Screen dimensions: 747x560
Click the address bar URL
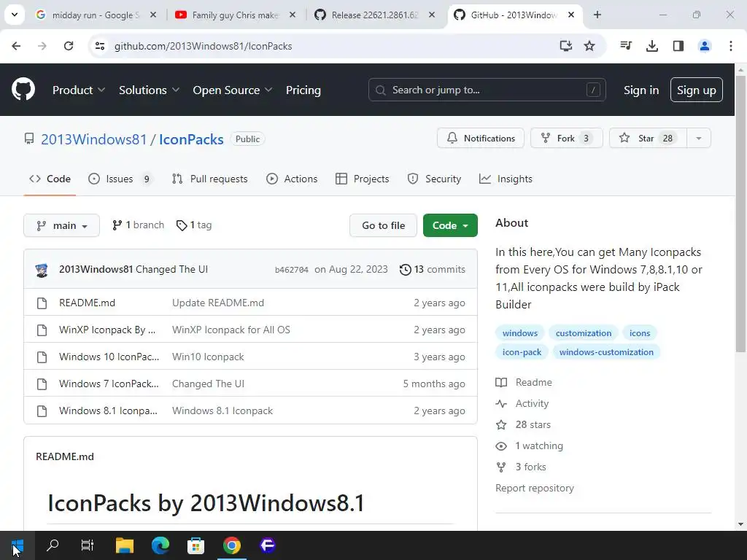(x=203, y=46)
